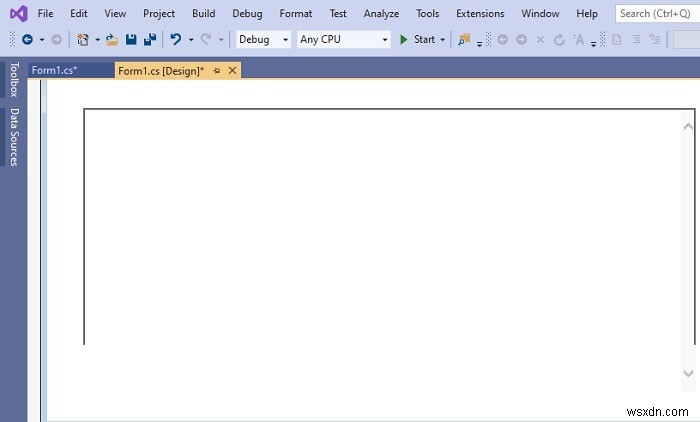Expand the Start button dropdown arrow

[442, 40]
